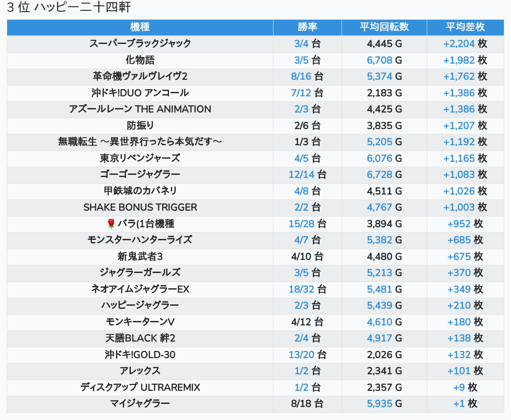The height and width of the screenshot is (420, 511).
Task: Click the +9 link for ディスクアップ ULTRAREMIX
Action: pos(459,387)
